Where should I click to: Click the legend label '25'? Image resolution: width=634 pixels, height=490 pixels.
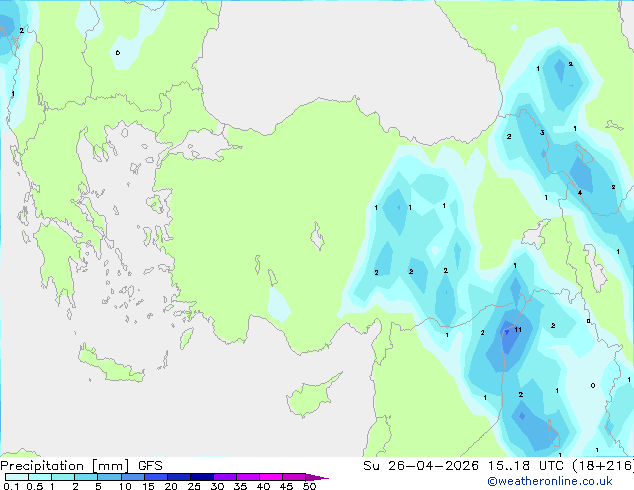[x=194, y=486]
